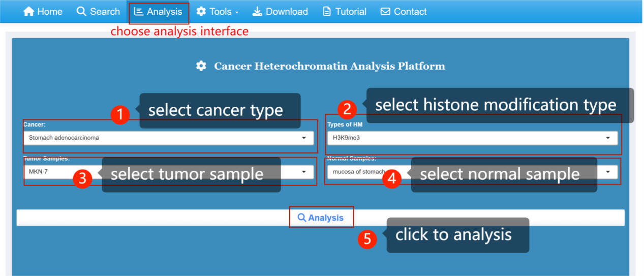The image size is (644, 276).
Task: Click magnifier icon on the Analysis button
Action: coord(301,218)
